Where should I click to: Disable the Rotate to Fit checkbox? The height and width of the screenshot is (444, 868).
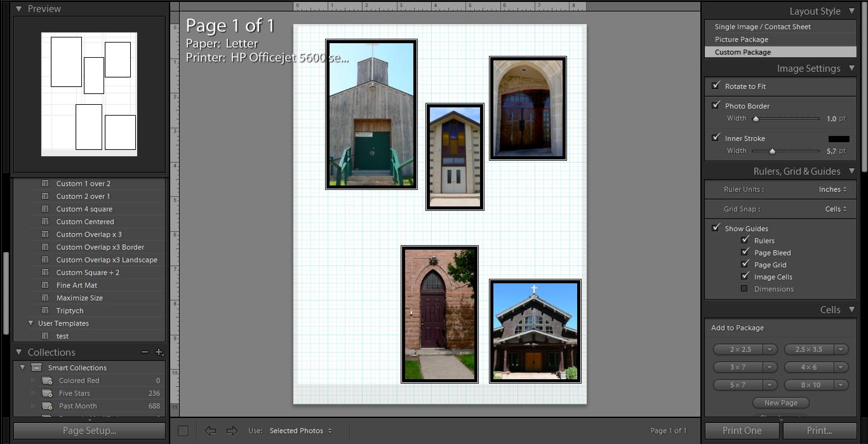click(x=716, y=86)
